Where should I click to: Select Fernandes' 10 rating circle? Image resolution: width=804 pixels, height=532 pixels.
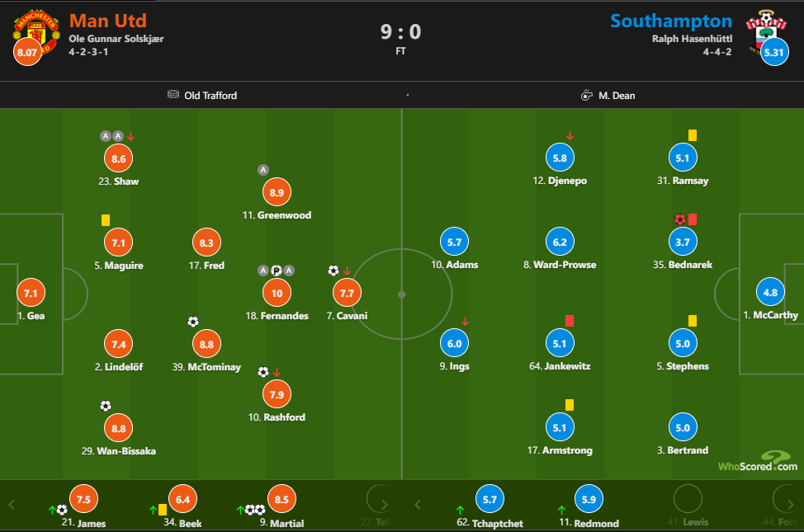coord(277,293)
